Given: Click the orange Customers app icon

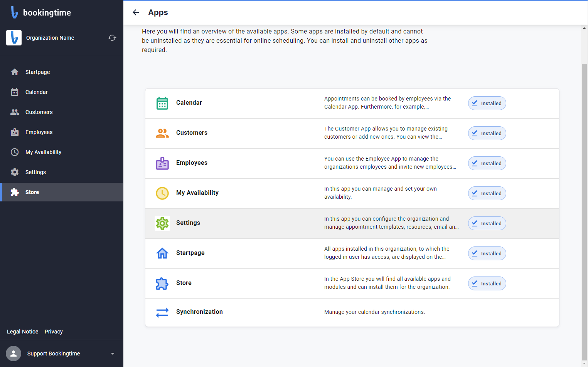Looking at the screenshot, I should point(162,133).
